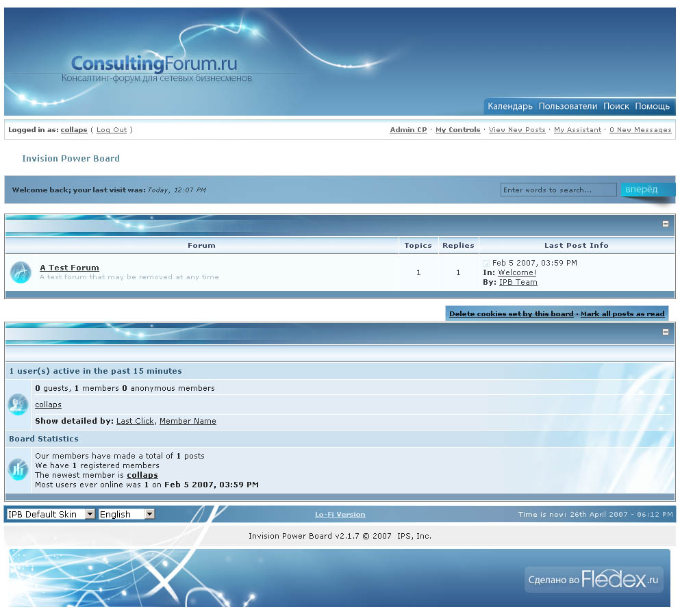680x616 pixels.
Task: Click collaps in active users list
Action: [x=48, y=405]
